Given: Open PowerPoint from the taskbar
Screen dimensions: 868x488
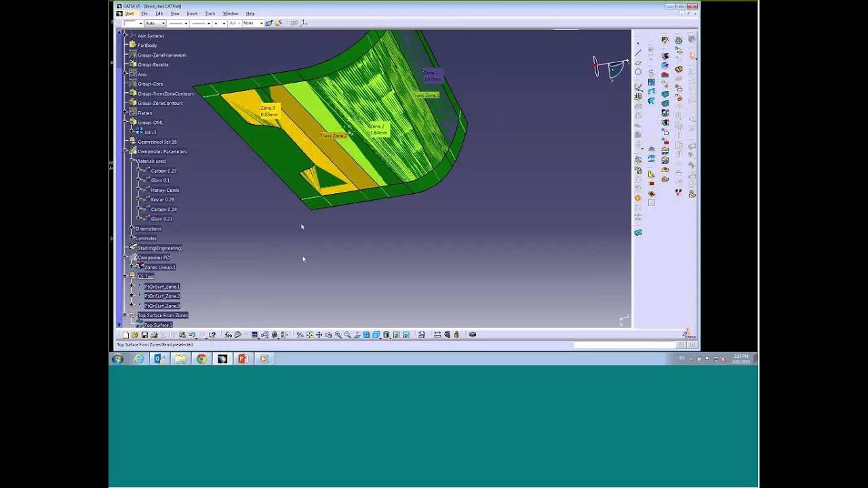Looking at the screenshot, I should click(243, 359).
